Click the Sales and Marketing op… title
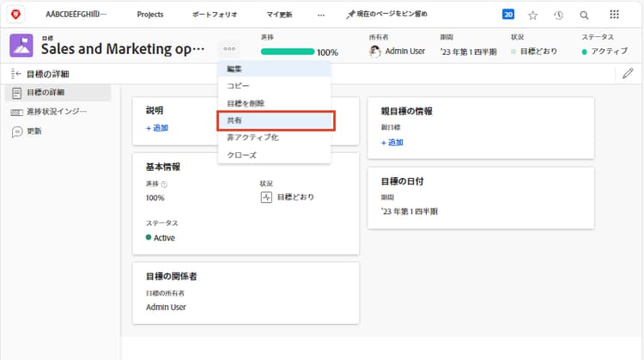This screenshot has width=644, height=360. tap(123, 49)
